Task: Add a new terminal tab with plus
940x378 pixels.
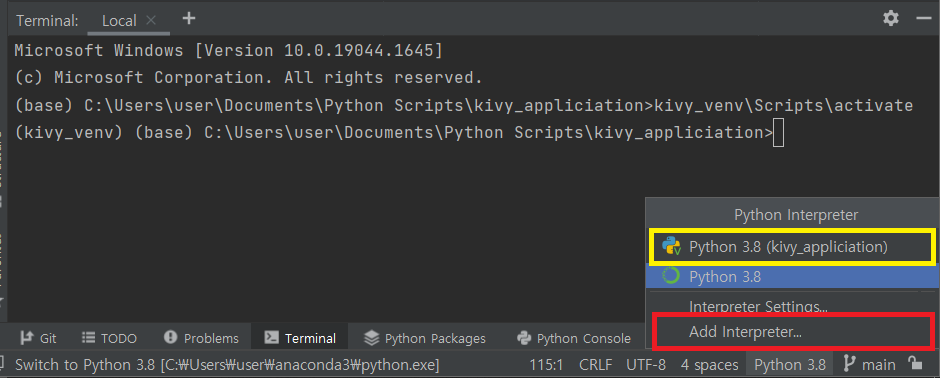Action: [189, 19]
